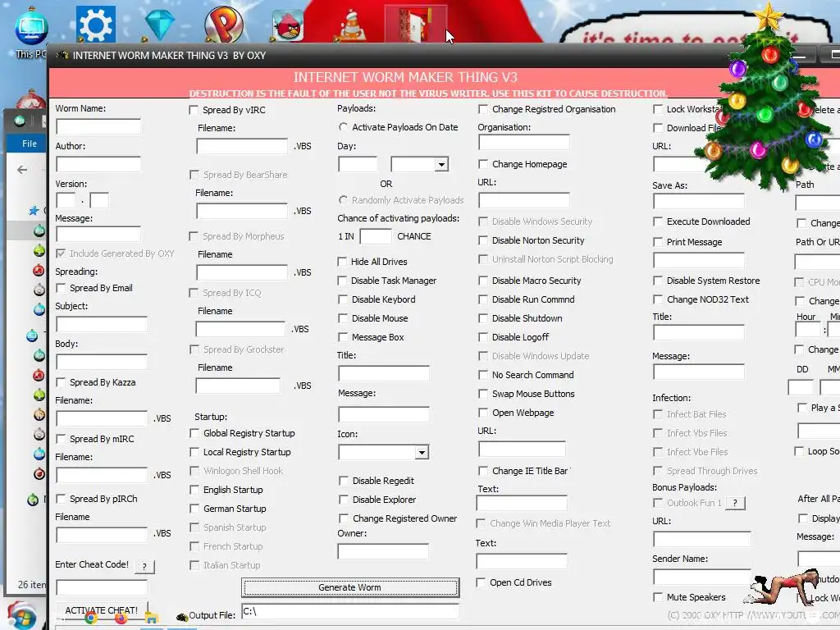Go back in the Explorer window
The width and height of the screenshot is (840, 630).
[22, 170]
